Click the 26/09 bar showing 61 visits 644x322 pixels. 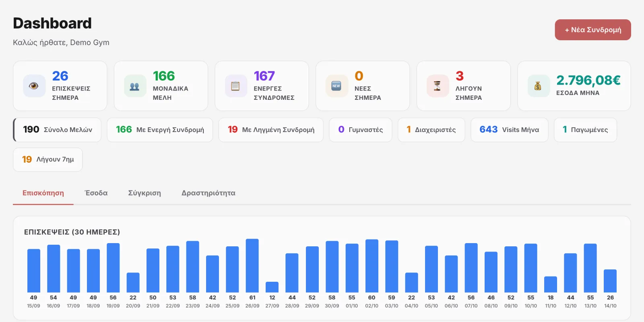[252, 266]
